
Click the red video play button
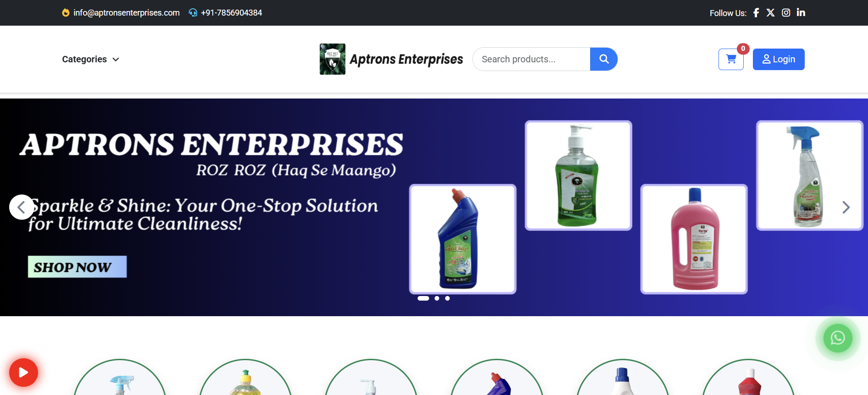tap(23, 373)
